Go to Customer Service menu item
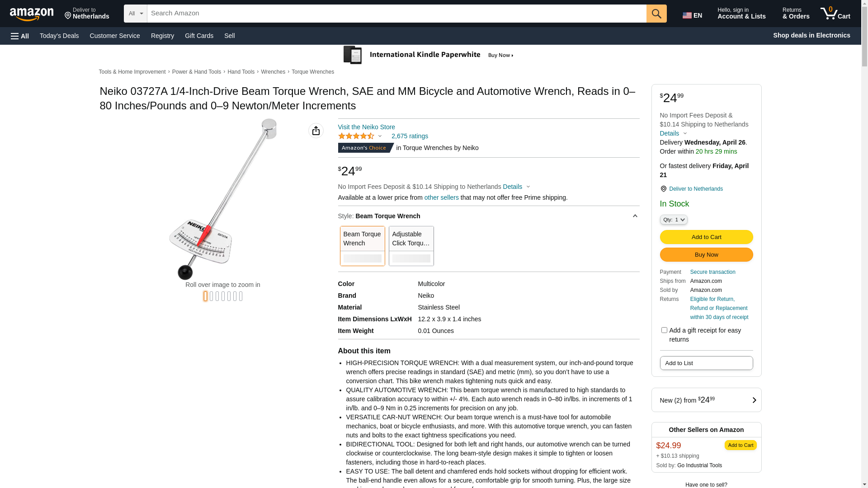 tap(115, 36)
